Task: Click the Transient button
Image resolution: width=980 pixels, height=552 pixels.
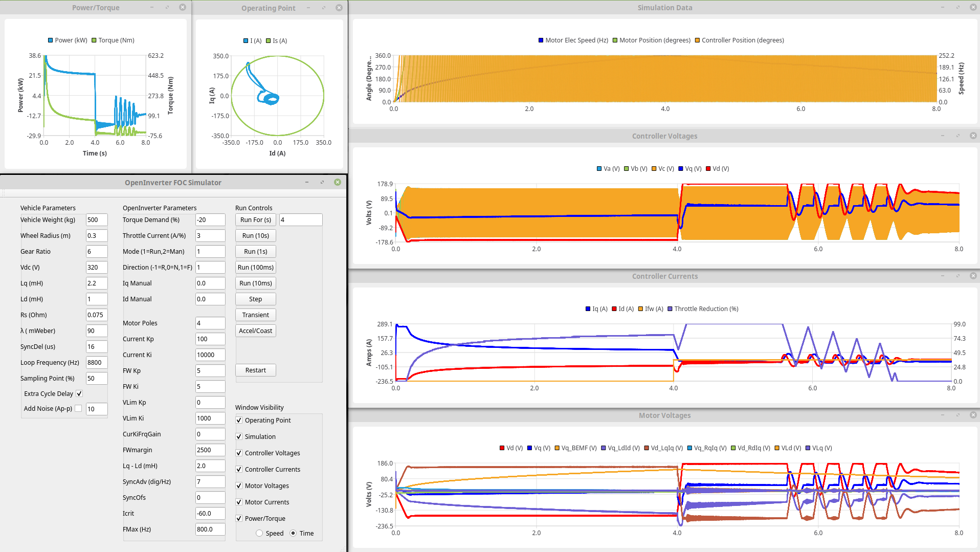Action: point(255,315)
